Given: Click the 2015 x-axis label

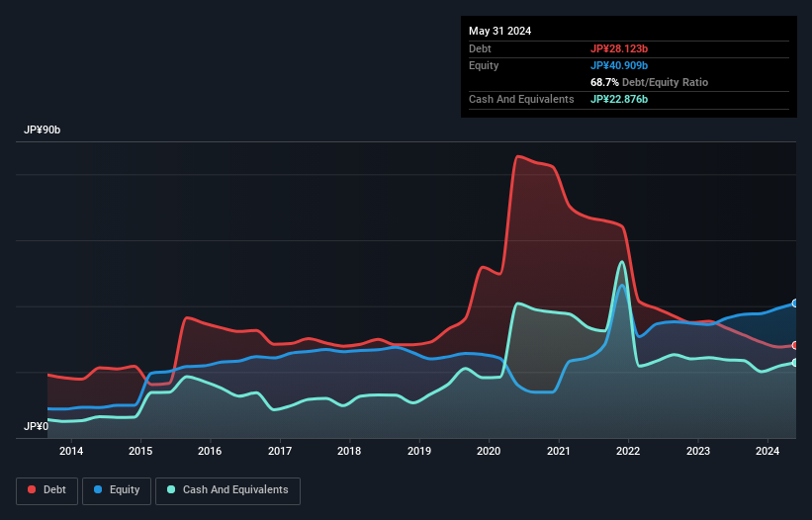Looking at the screenshot, I should 140,451.
